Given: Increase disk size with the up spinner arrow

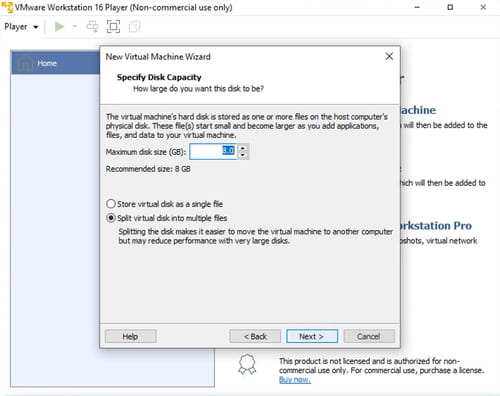Looking at the screenshot, I should point(243,148).
